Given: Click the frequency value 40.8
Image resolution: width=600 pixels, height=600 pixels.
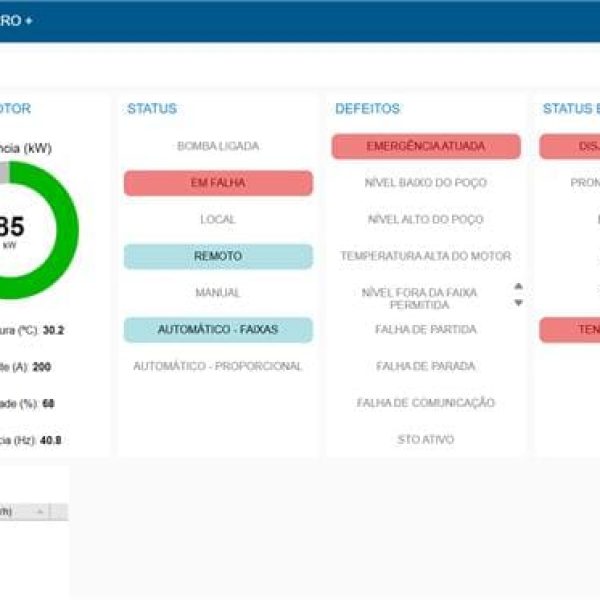Looking at the screenshot, I should click(x=51, y=440).
